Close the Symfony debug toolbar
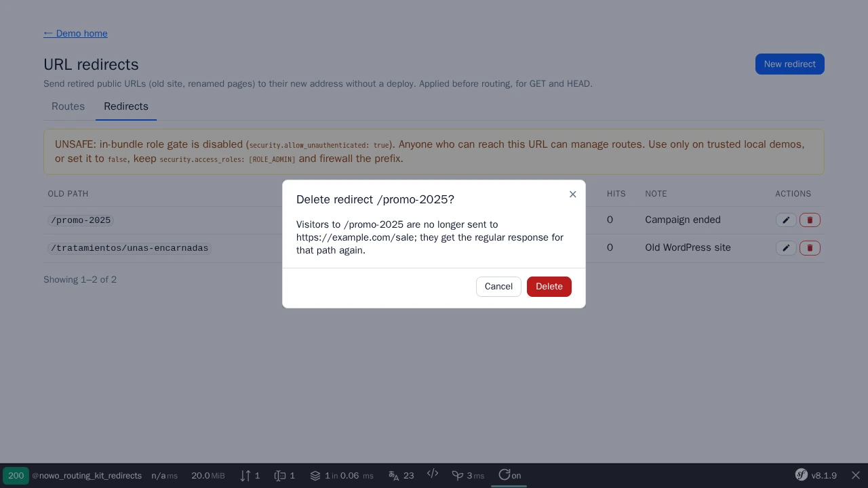The image size is (868, 488). click(x=856, y=475)
